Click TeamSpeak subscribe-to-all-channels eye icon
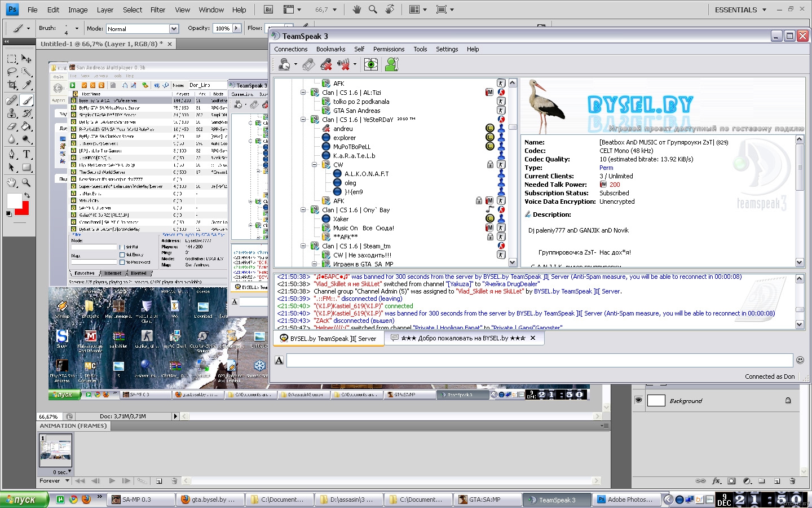812x508 pixels. point(371,65)
